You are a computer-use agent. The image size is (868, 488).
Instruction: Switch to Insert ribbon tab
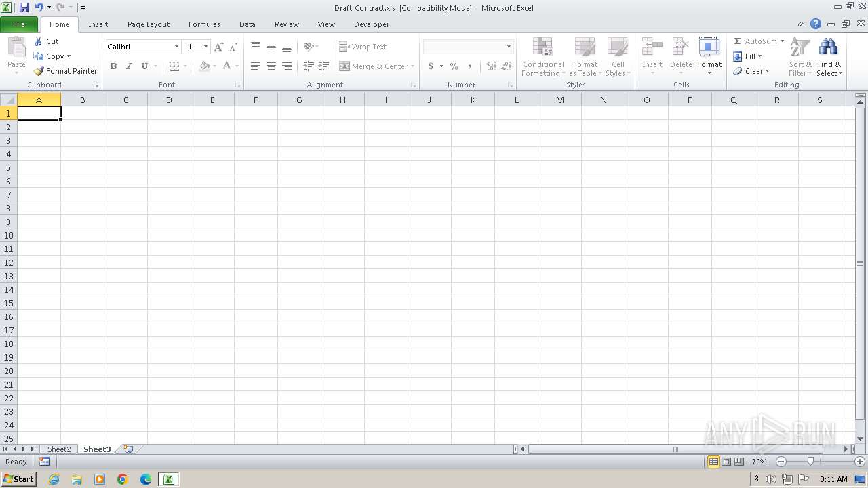98,24
